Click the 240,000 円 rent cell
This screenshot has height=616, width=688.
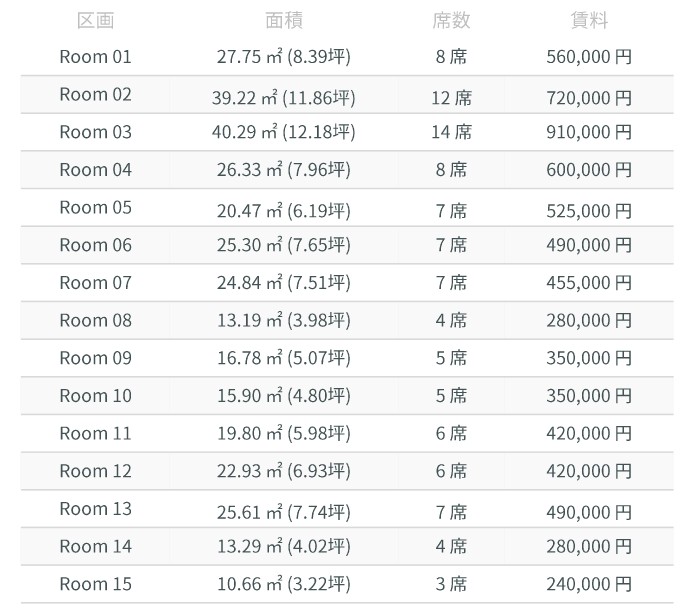(589, 584)
